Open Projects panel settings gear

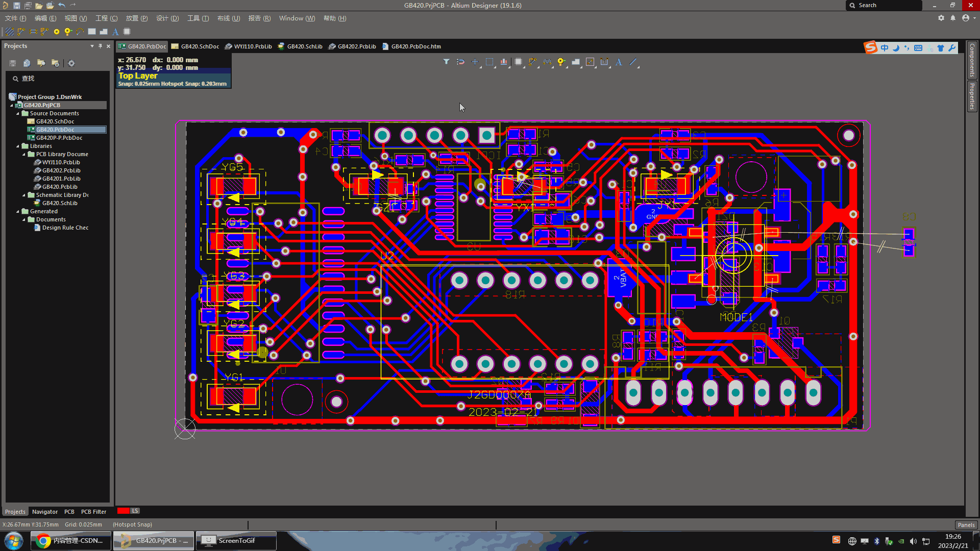(x=71, y=63)
